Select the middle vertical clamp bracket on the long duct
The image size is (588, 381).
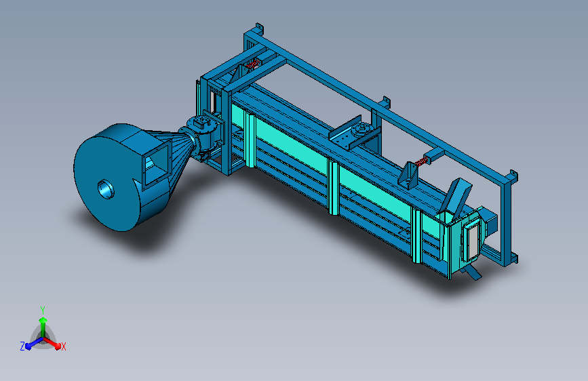[x=334, y=186]
